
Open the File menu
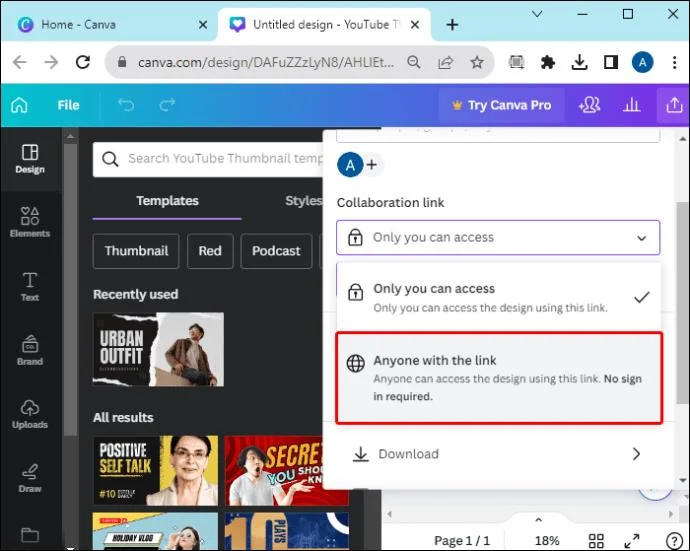(68, 105)
